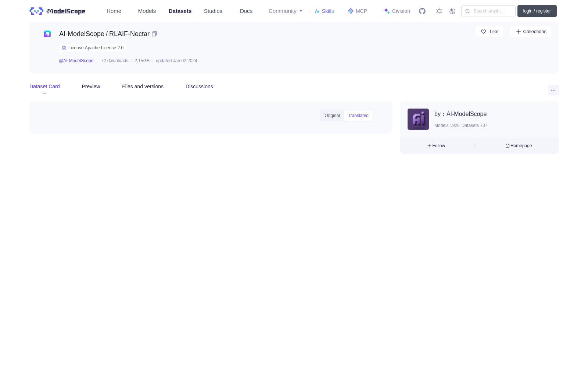This screenshot has height=368, width=588.
Task: Open the Studios menu item
Action: point(213,11)
